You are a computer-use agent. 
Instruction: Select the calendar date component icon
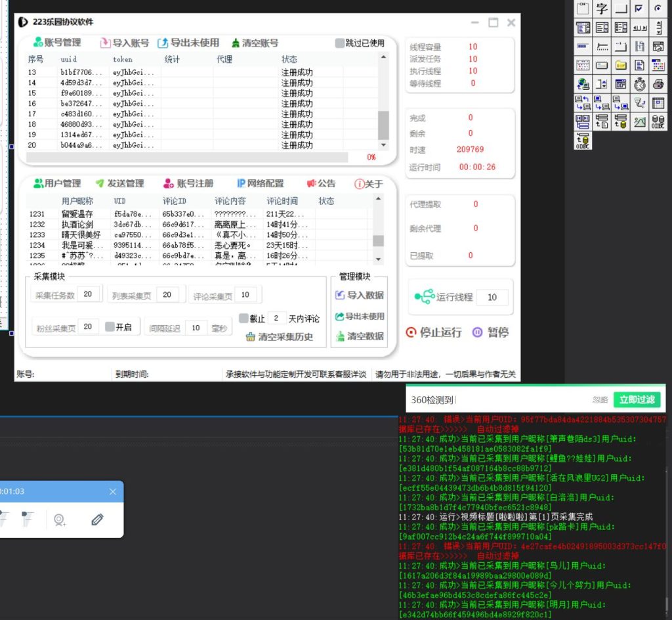(x=582, y=66)
